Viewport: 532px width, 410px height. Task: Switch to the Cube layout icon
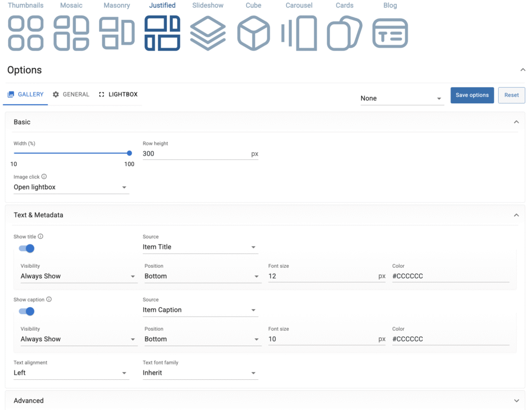pyautogui.click(x=254, y=33)
